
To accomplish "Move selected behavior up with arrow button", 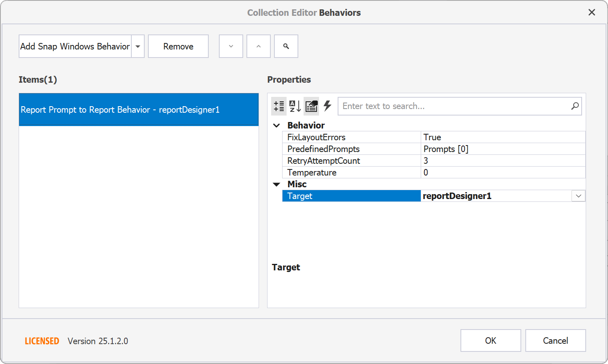I will (258, 46).
